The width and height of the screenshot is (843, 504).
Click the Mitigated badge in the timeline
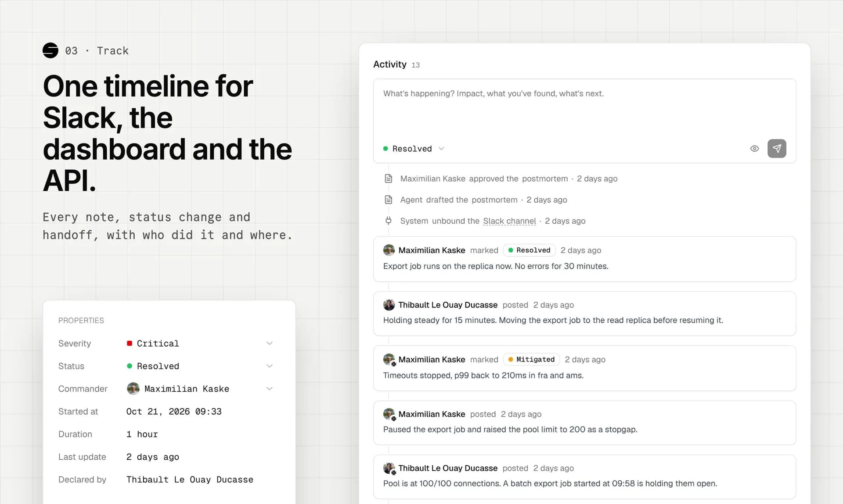(531, 359)
